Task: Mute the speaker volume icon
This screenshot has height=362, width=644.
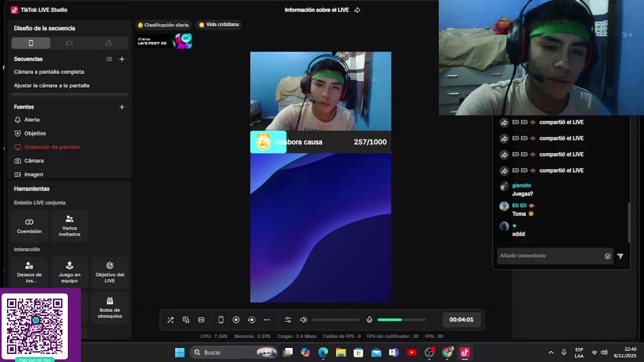Action: point(303,320)
